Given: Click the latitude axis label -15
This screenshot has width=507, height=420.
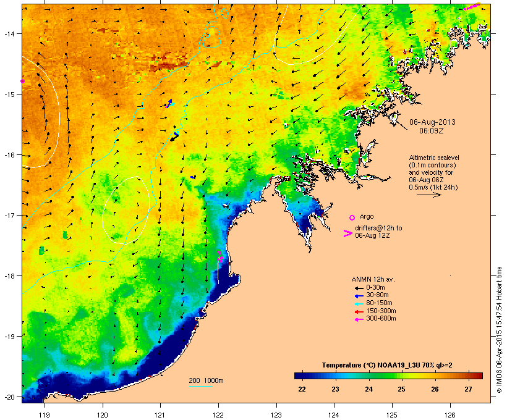Looking at the screenshot, I should pyautogui.click(x=9, y=94).
